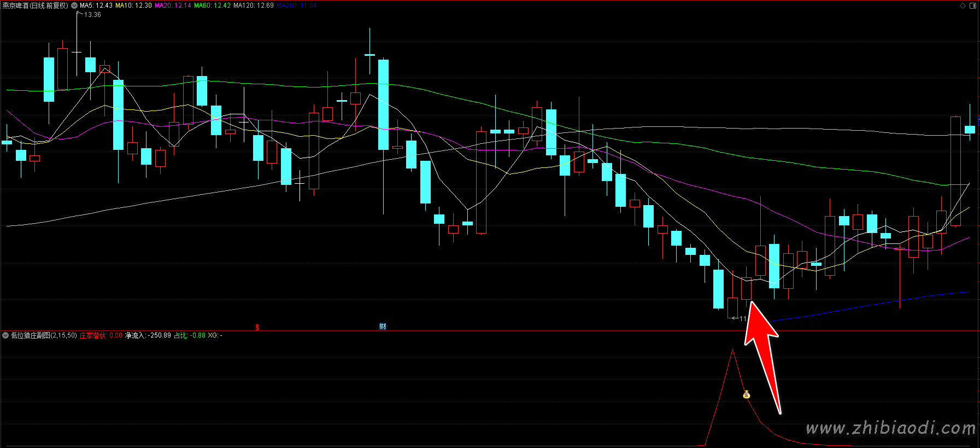
Task: Click the money bag signal icon
Action: tap(747, 394)
